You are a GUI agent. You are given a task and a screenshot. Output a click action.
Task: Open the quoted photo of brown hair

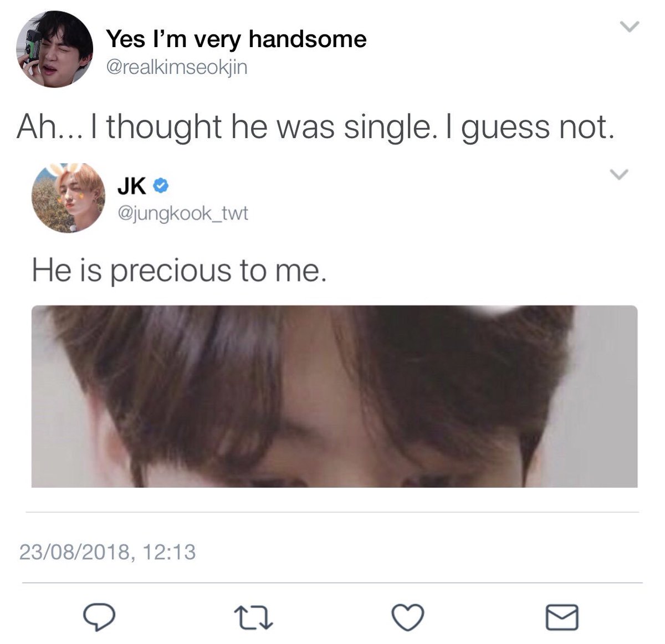click(334, 396)
